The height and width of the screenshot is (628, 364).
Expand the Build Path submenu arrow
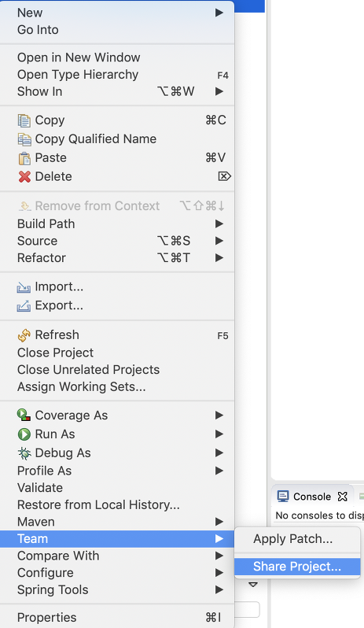pyautogui.click(x=219, y=223)
